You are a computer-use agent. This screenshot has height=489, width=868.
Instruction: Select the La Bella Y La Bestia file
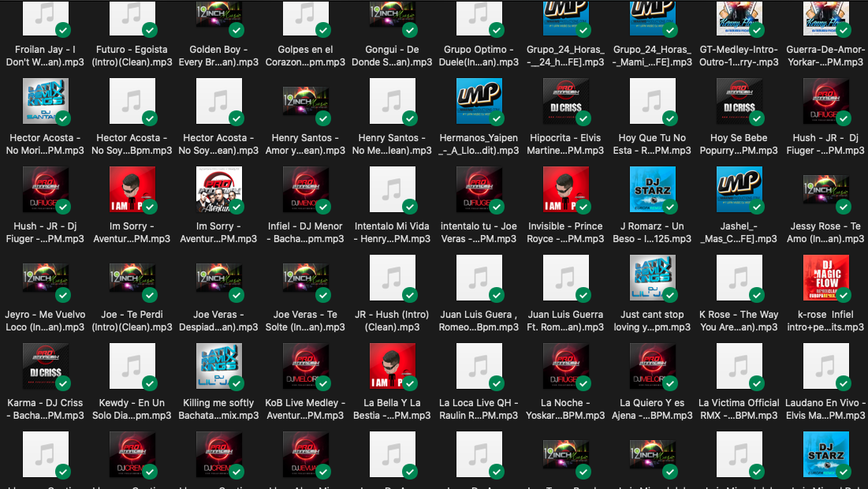393,367
